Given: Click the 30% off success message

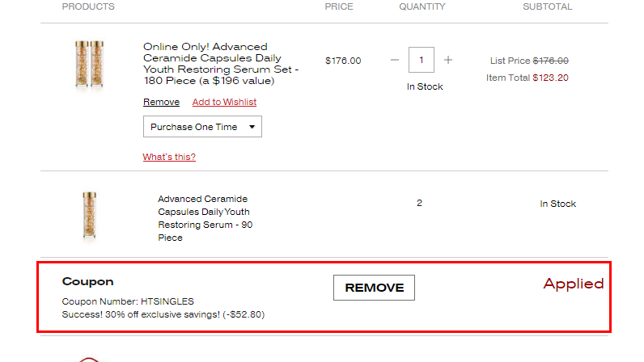Looking at the screenshot, I should click(163, 314).
